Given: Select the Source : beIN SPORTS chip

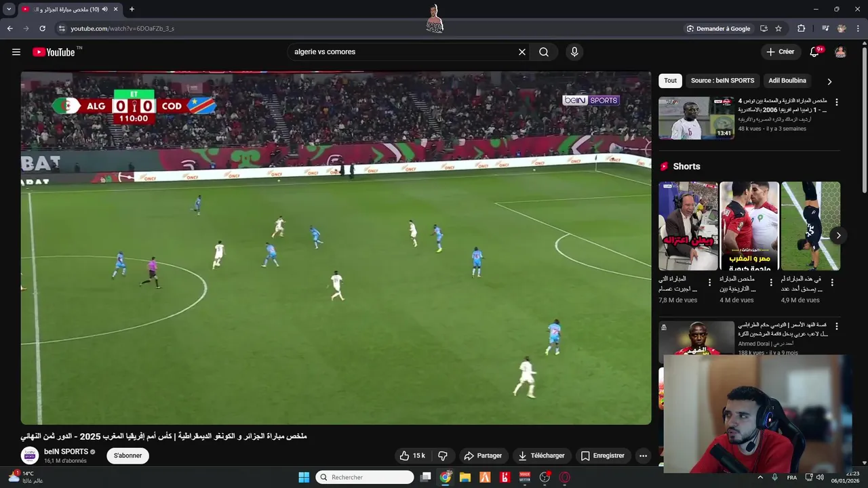Looking at the screenshot, I should point(722,81).
